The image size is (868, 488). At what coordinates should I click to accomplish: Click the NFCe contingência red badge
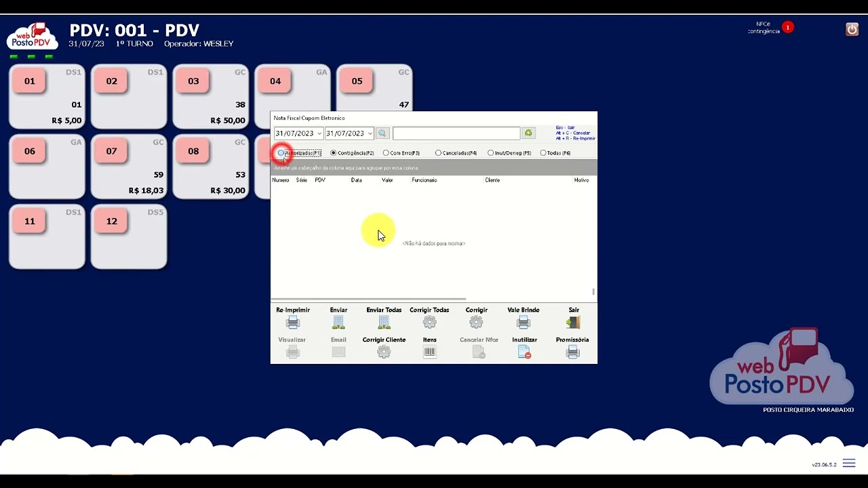787,27
